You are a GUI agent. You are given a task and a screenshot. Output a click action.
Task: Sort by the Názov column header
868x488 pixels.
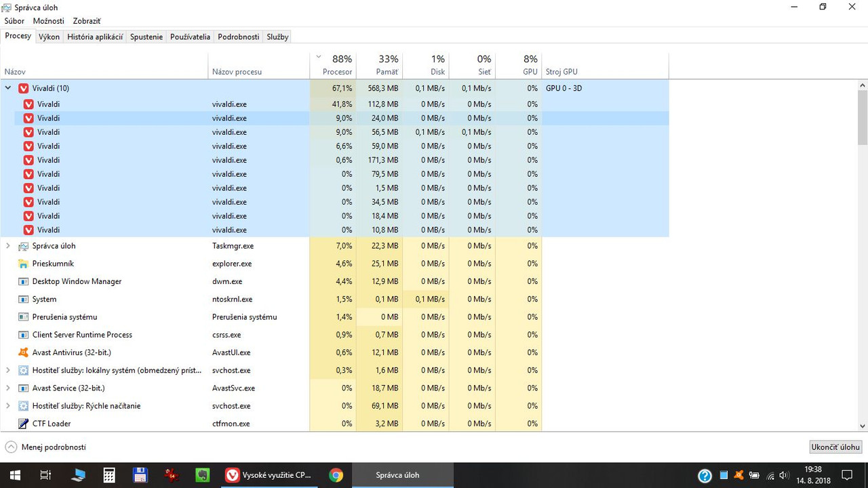coord(104,65)
